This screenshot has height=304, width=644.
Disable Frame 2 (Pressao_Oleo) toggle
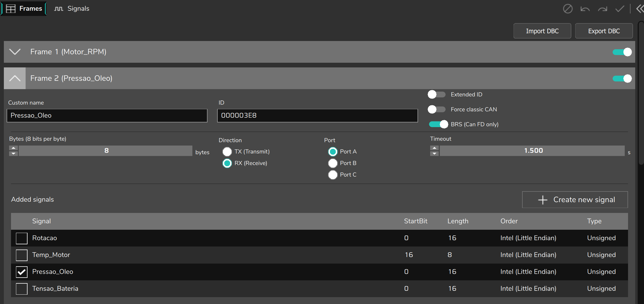(622, 78)
